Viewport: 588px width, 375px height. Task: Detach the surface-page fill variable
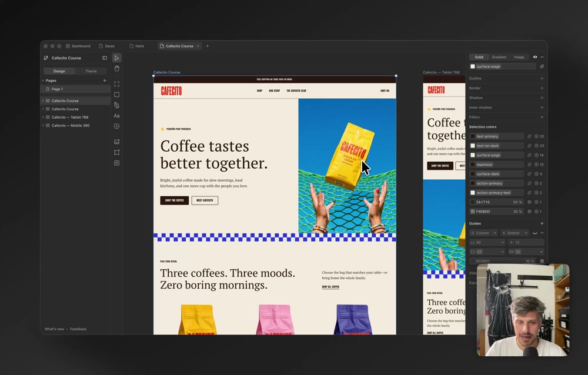tap(542, 66)
